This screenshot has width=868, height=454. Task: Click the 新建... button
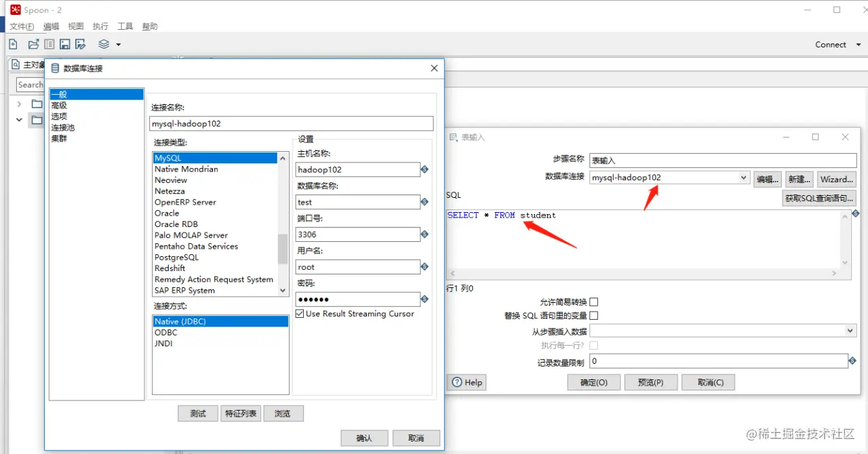(800, 179)
